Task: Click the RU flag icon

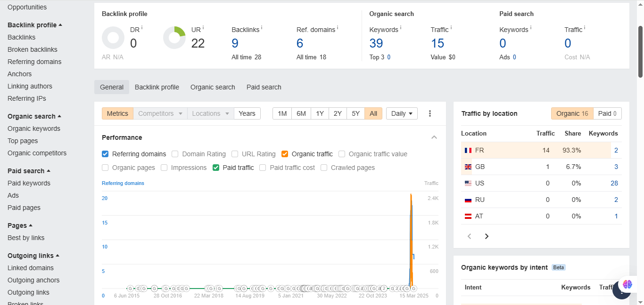Action: [468, 200]
